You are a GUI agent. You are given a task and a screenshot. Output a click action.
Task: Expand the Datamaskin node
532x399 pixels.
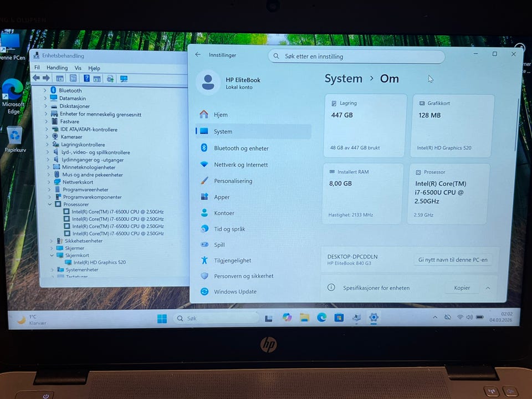[45, 98]
